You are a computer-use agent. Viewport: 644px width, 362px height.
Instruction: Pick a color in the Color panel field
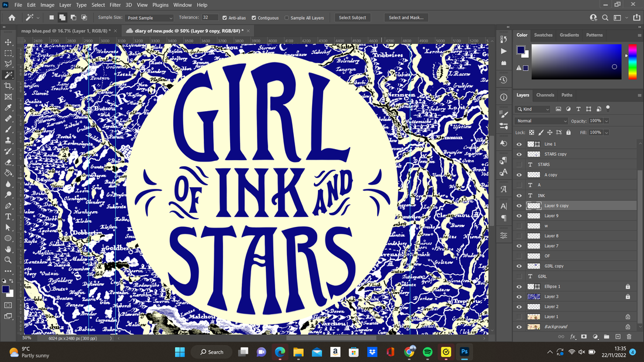(576, 61)
